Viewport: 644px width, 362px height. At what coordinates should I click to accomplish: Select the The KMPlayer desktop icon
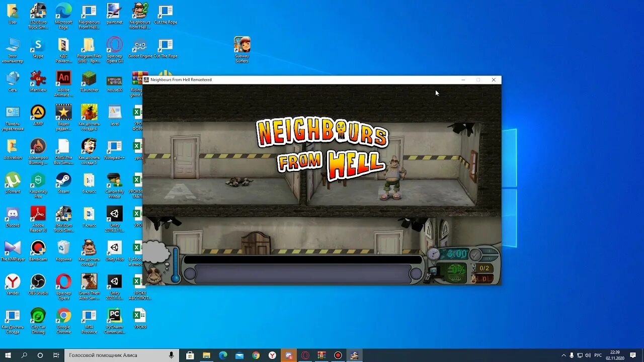(x=13, y=251)
